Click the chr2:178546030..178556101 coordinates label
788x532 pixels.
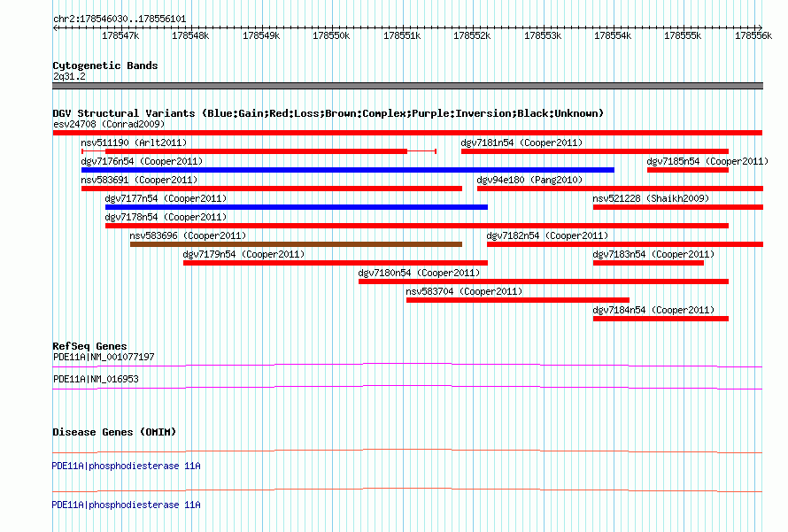tap(120, 19)
